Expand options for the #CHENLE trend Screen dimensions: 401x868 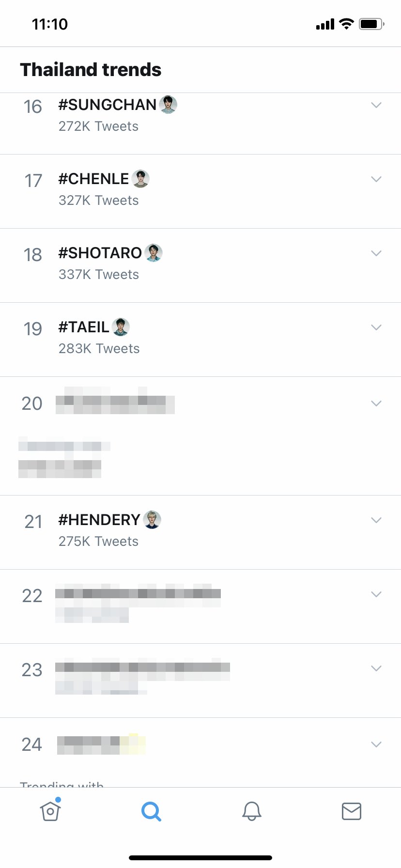point(376,179)
